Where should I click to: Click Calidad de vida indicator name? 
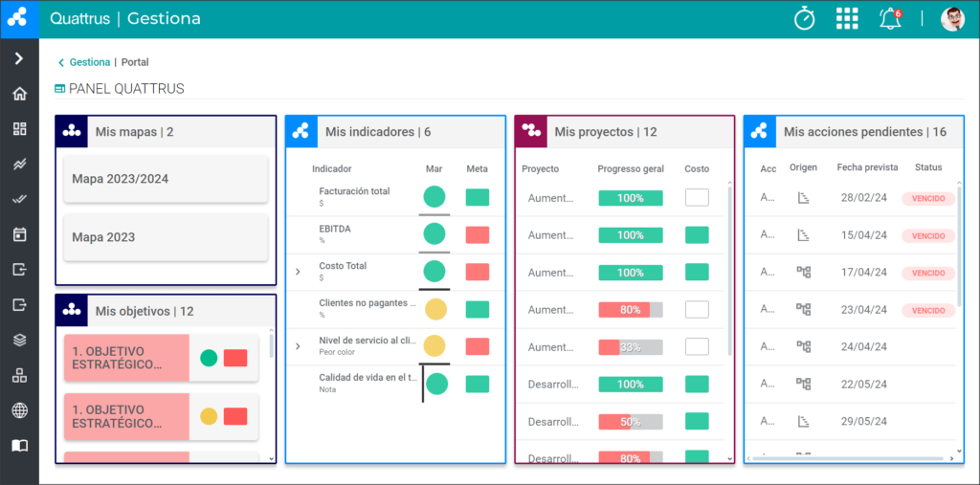coord(367,378)
